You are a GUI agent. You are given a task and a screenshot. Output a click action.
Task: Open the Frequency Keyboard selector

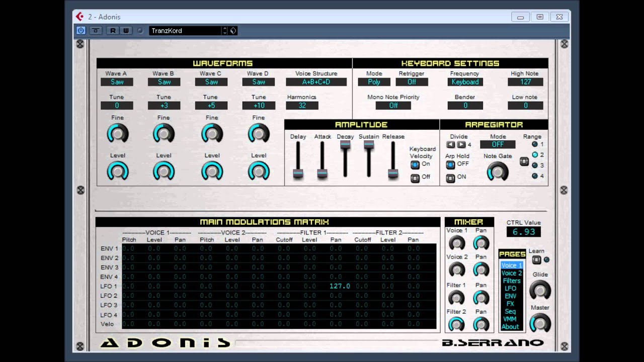click(x=465, y=82)
